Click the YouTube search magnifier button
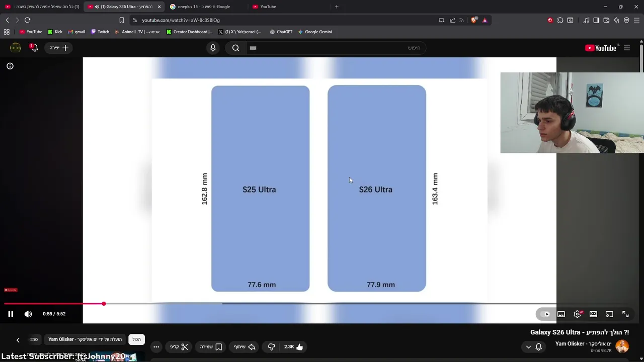644x362 pixels. [235, 48]
